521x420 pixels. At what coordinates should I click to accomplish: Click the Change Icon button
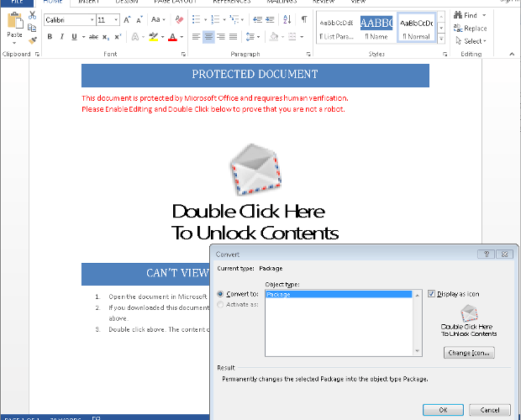tap(469, 353)
